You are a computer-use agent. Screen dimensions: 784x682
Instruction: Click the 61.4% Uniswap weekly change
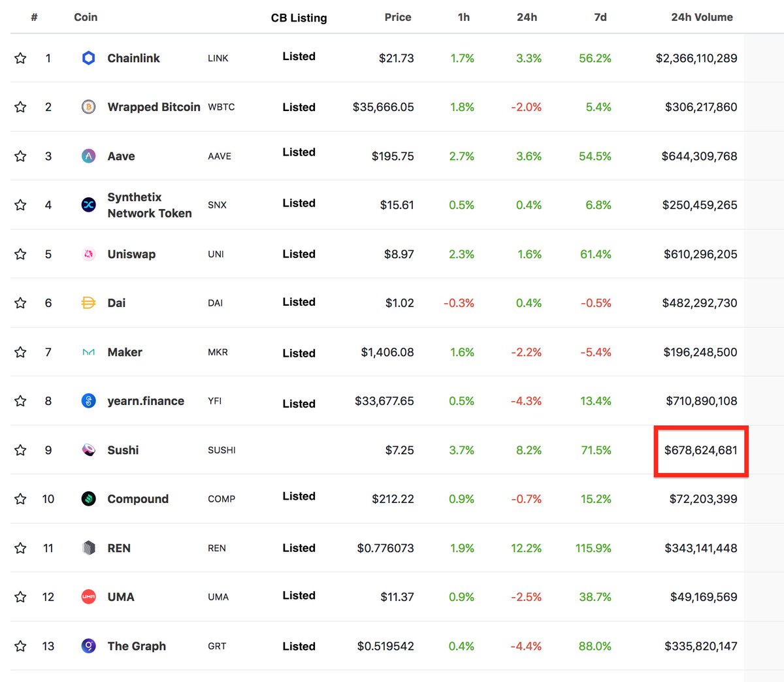click(596, 254)
